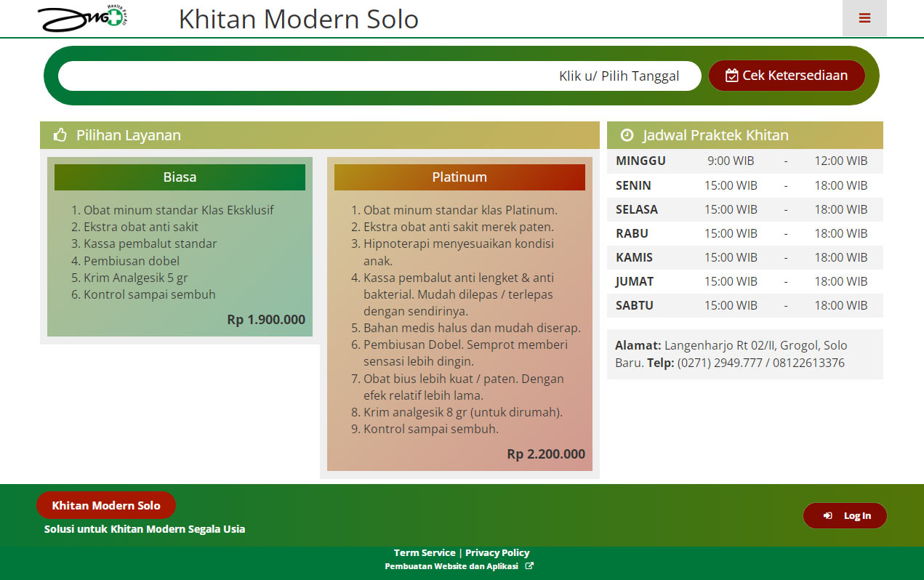Click the date picker input field

coord(379,76)
